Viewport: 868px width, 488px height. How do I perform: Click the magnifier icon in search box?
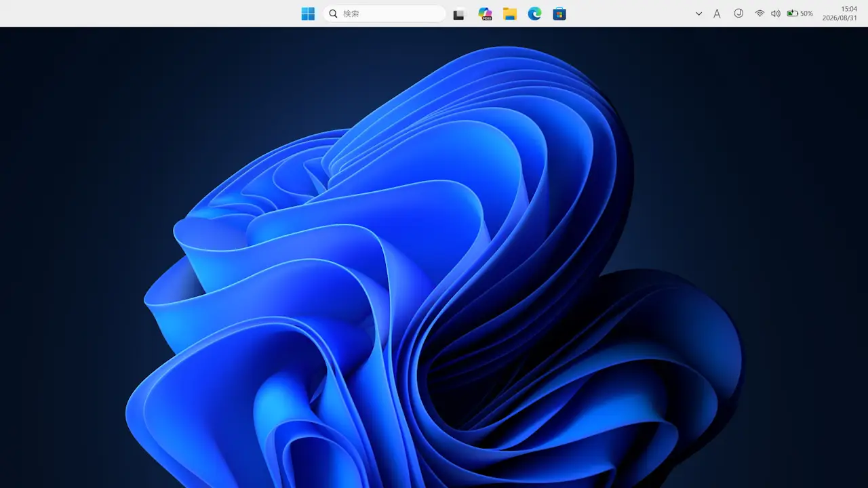click(x=333, y=14)
